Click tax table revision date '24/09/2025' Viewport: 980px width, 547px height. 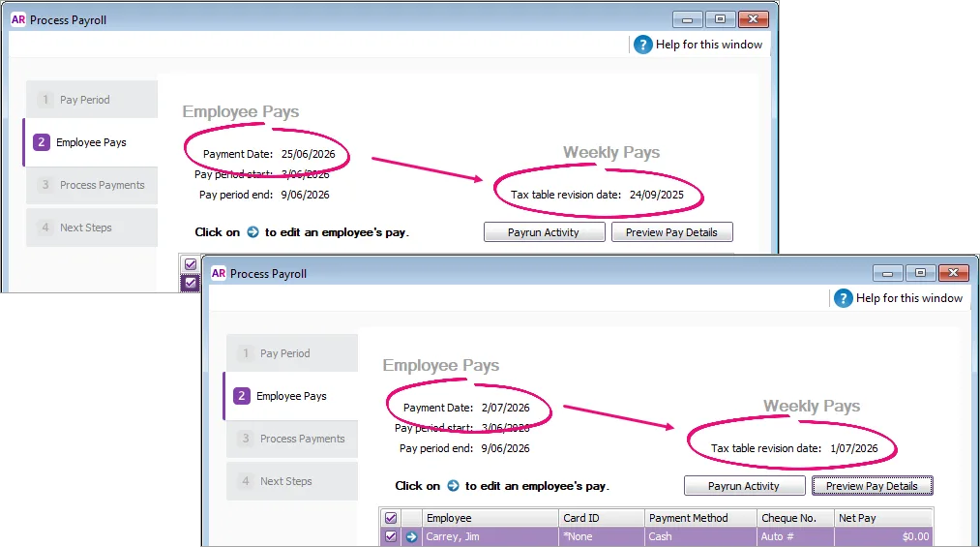[657, 195]
